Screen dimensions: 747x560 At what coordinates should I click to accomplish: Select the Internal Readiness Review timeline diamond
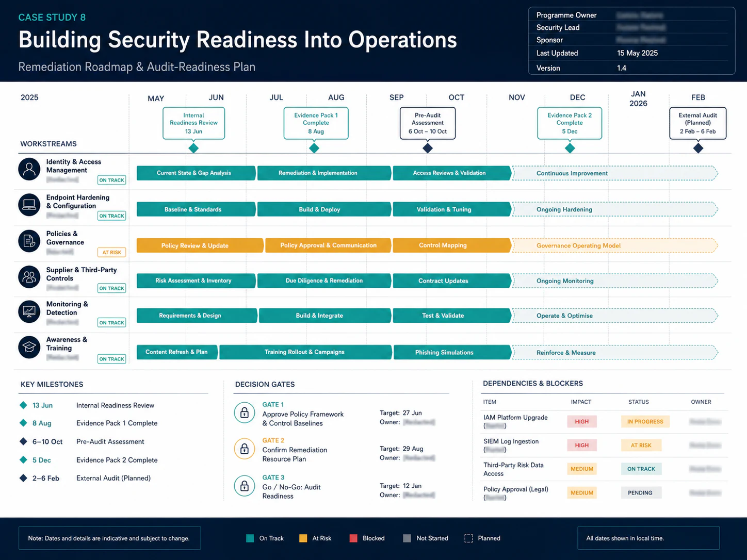pos(193,148)
